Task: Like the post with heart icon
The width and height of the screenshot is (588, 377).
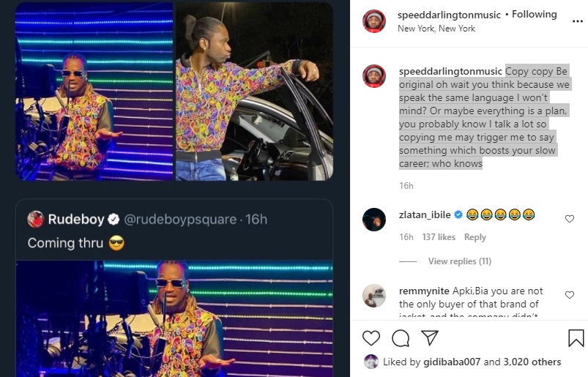Action: pos(372,337)
